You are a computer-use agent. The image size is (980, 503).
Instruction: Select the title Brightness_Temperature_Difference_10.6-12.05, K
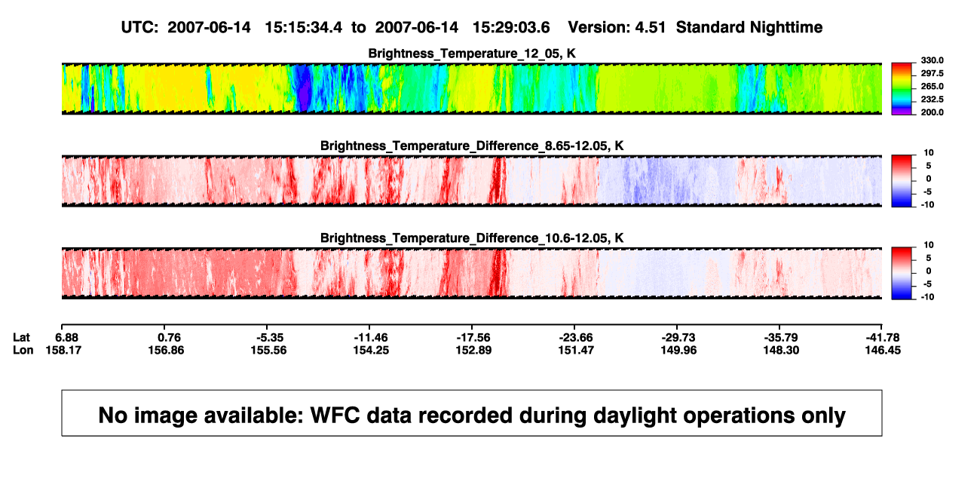click(x=472, y=238)
